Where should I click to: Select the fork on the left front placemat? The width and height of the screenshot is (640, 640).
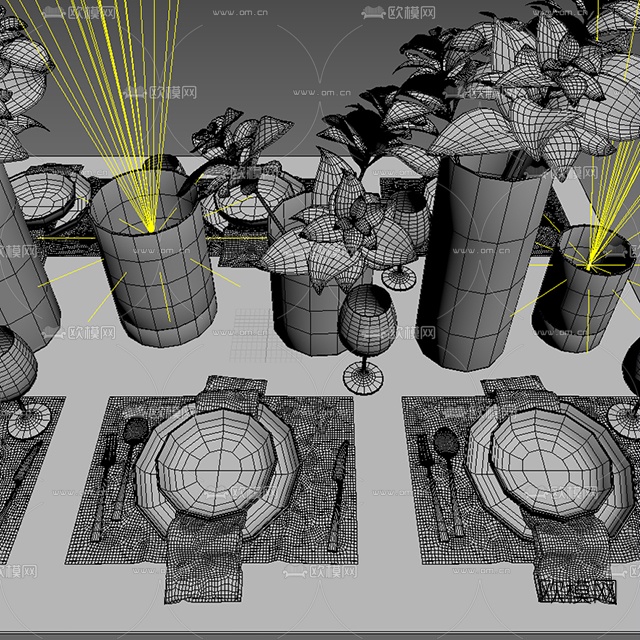[102, 488]
